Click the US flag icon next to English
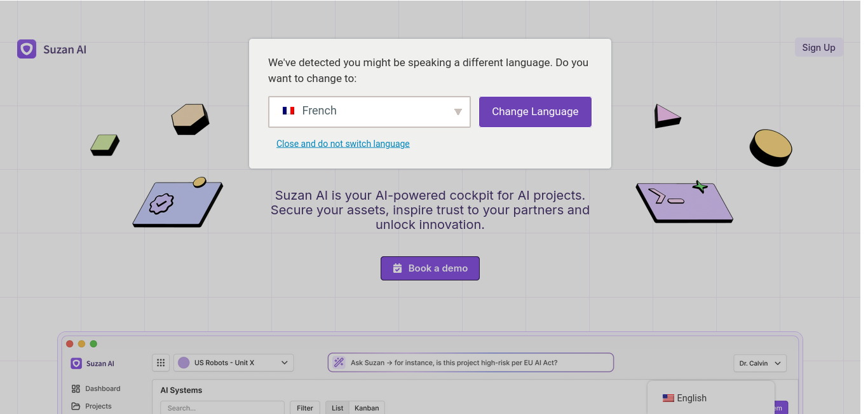Viewport: 868px width, 414px height. pyautogui.click(x=668, y=398)
